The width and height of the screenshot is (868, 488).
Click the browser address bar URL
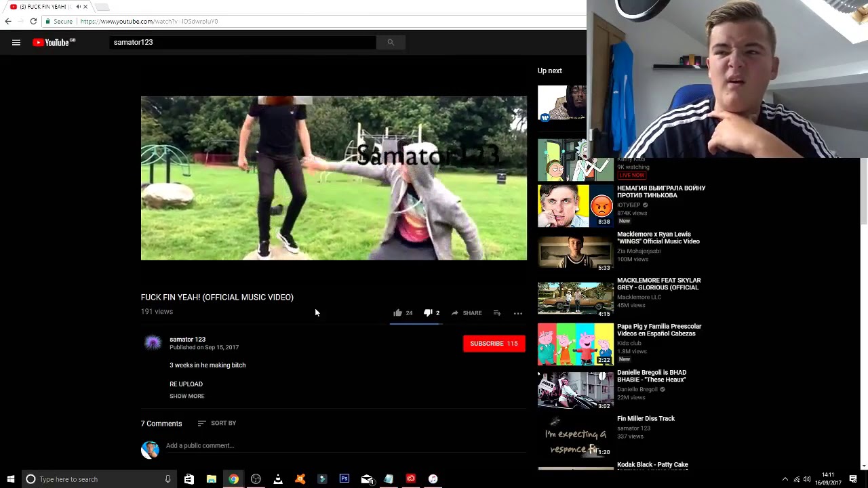click(149, 22)
